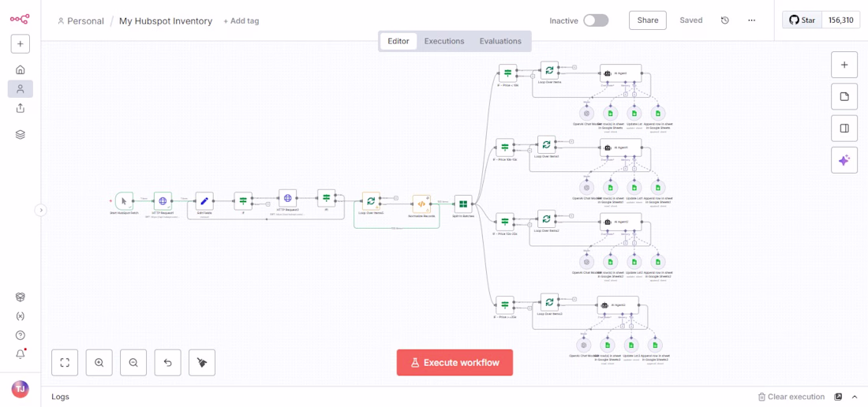Expand the collapsed left sidebar
The image size is (868, 407).
point(41,210)
